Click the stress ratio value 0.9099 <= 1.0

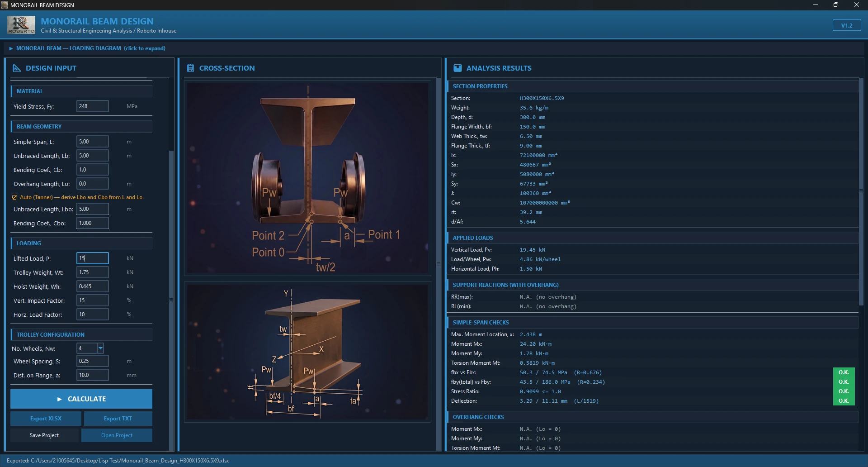pos(540,391)
